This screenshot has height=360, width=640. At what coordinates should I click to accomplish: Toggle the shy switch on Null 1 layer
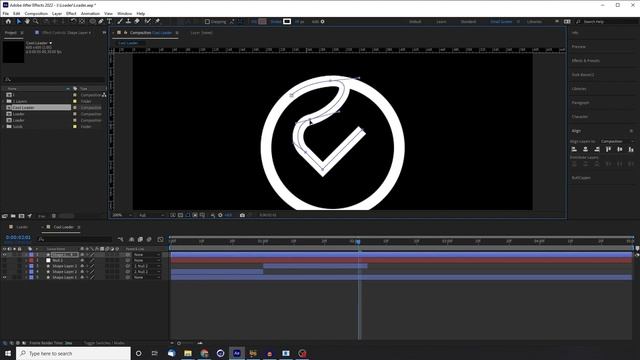click(82, 260)
